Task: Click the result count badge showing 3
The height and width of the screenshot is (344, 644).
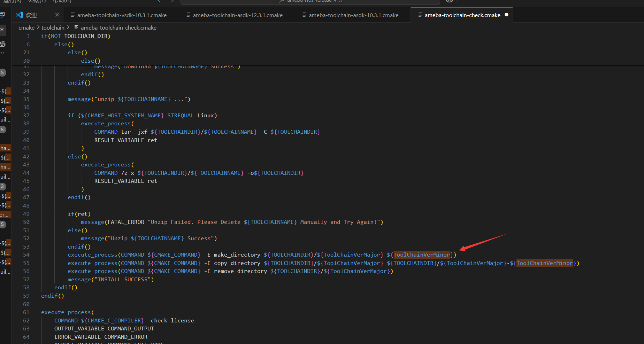Action: click(x=2, y=186)
